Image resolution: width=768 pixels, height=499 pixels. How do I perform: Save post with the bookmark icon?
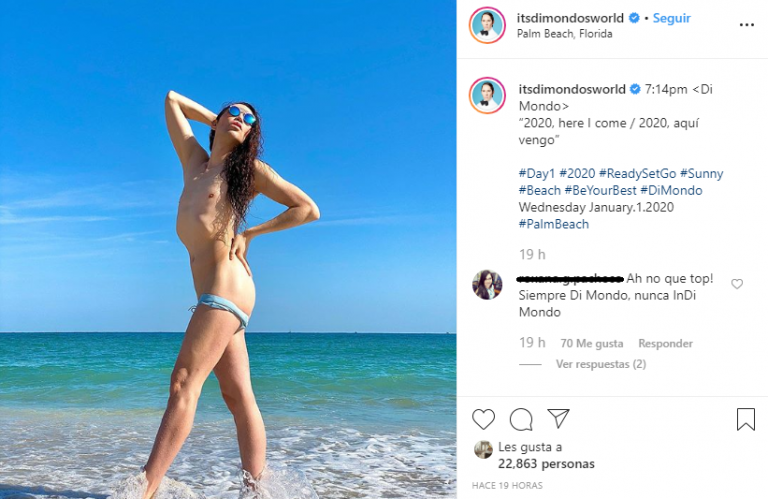coord(745,419)
